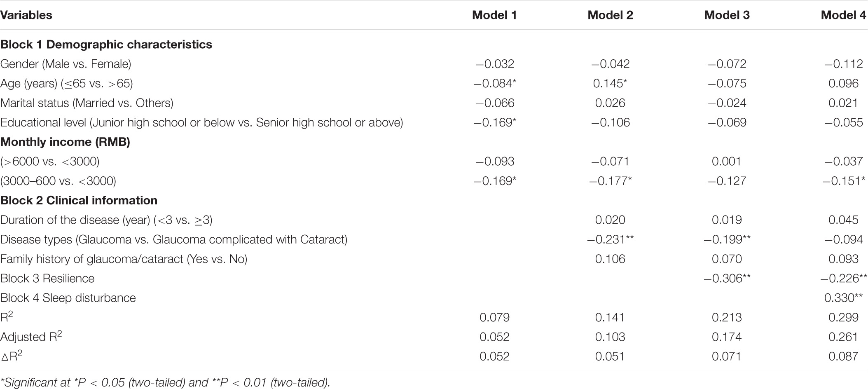This screenshot has width=868, height=389.
Task: Click Family history of glaucoma/cataract label
Action: (x=124, y=259)
